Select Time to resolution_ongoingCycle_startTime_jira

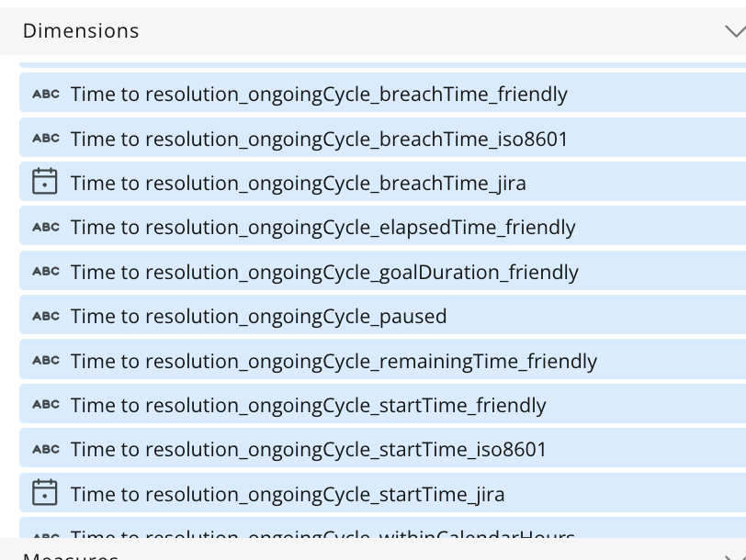pyautogui.click(x=382, y=493)
